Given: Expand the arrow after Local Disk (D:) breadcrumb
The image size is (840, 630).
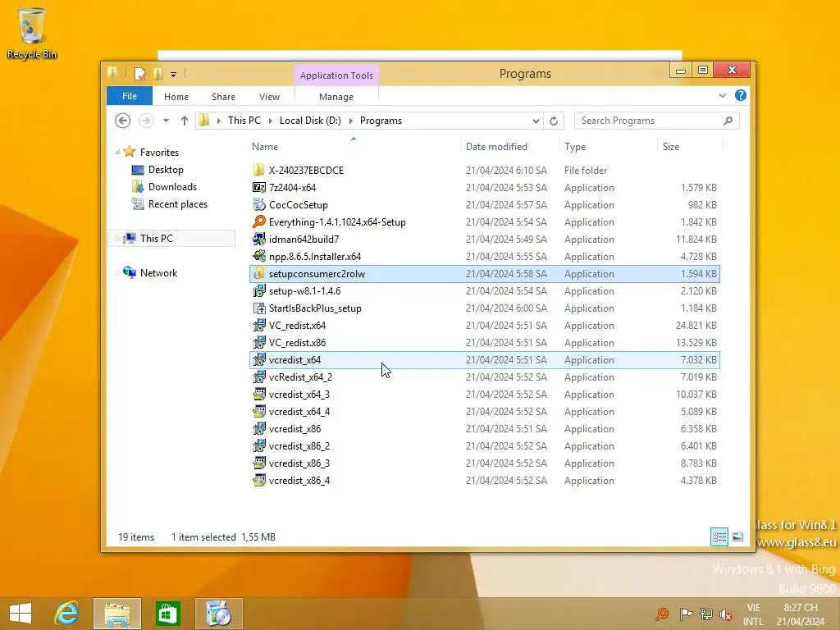Looking at the screenshot, I should (350, 121).
